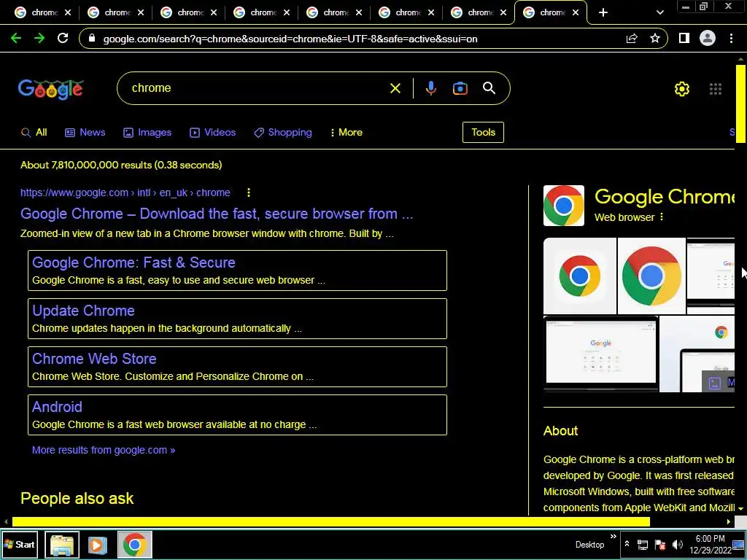747x560 pixels.
Task: Switch to the Shopping results tab
Action: point(283,133)
